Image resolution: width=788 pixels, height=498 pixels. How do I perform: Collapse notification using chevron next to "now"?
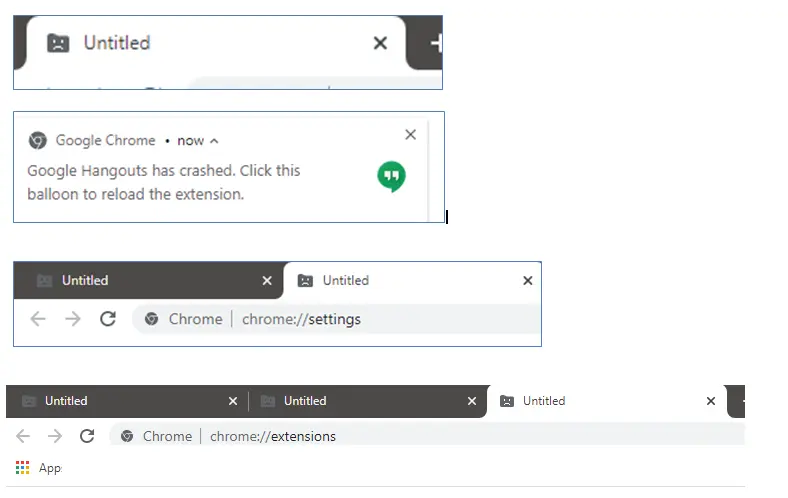tap(214, 141)
